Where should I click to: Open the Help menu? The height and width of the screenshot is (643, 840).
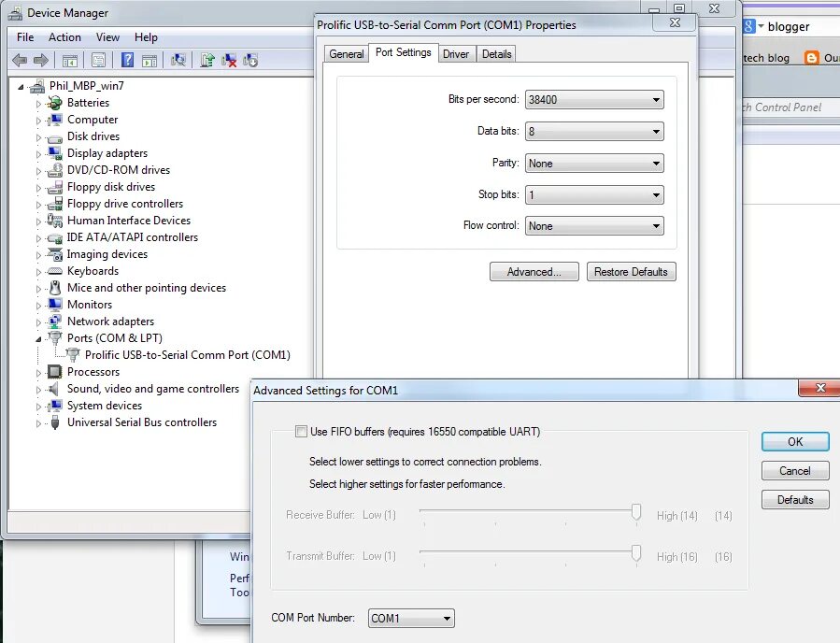pos(146,37)
